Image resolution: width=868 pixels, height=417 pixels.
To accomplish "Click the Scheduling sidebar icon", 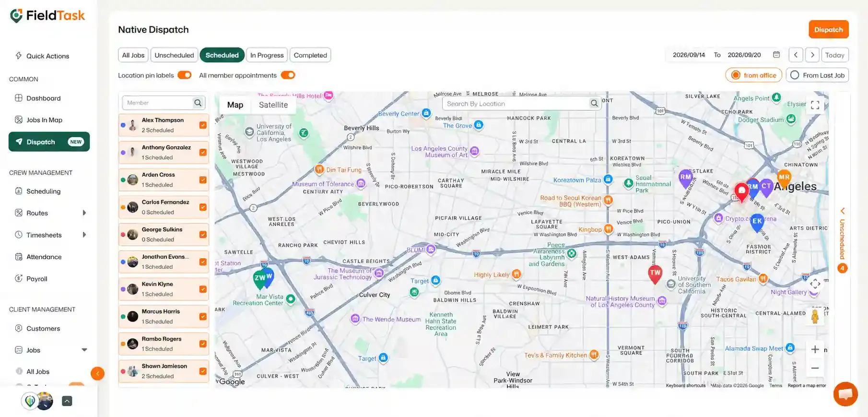I will click(x=19, y=191).
